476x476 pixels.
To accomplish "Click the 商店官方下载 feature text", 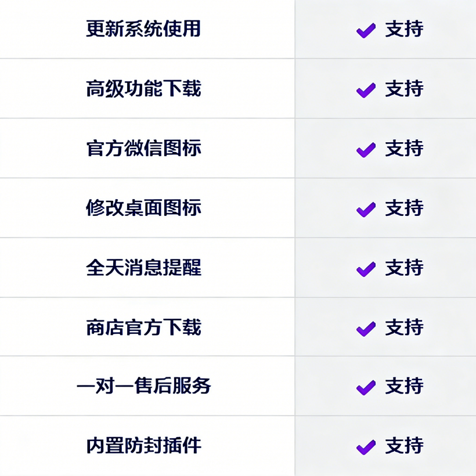I will click(x=143, y=328).
